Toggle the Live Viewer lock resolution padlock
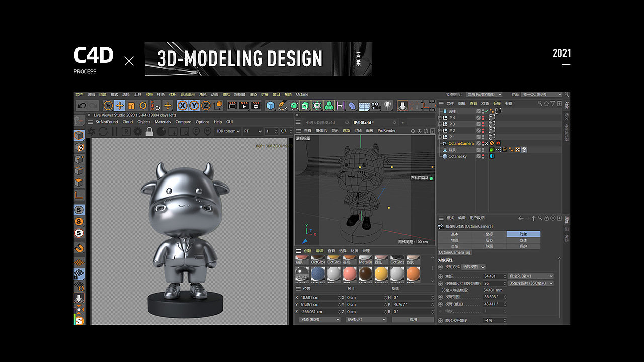Image resolution: width=644 pixels, height=362 pixels. coord(149,131)
